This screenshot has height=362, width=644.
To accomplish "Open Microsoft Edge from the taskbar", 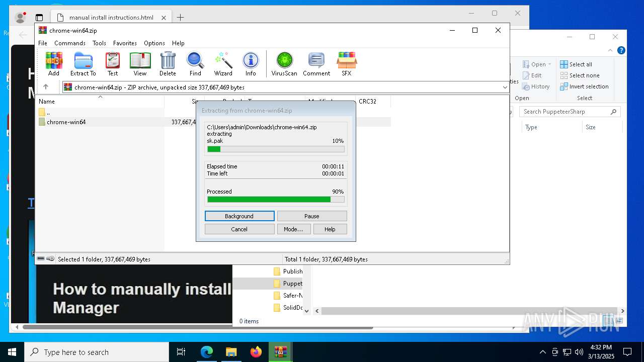I will pyautogui.click(x=207, y=352).
